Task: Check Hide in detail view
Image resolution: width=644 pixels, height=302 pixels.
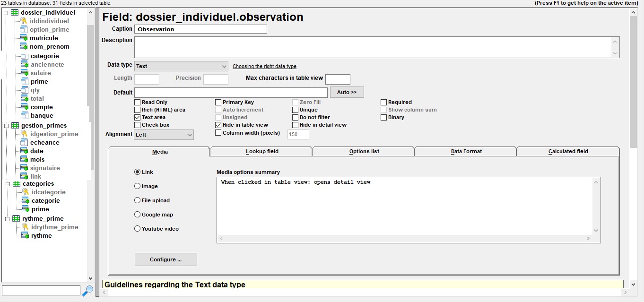Action: 295,125
